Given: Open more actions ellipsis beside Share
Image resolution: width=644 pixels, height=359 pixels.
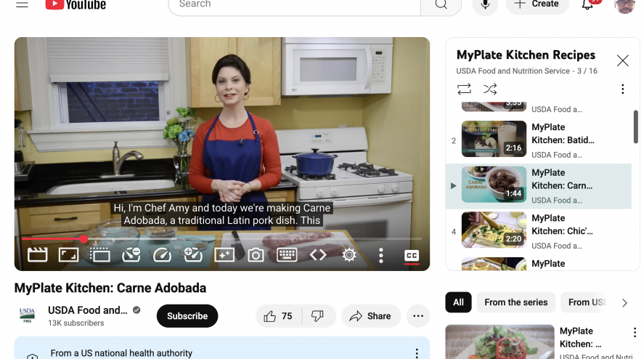Looking at the screenshot, I should pos(418,316).
